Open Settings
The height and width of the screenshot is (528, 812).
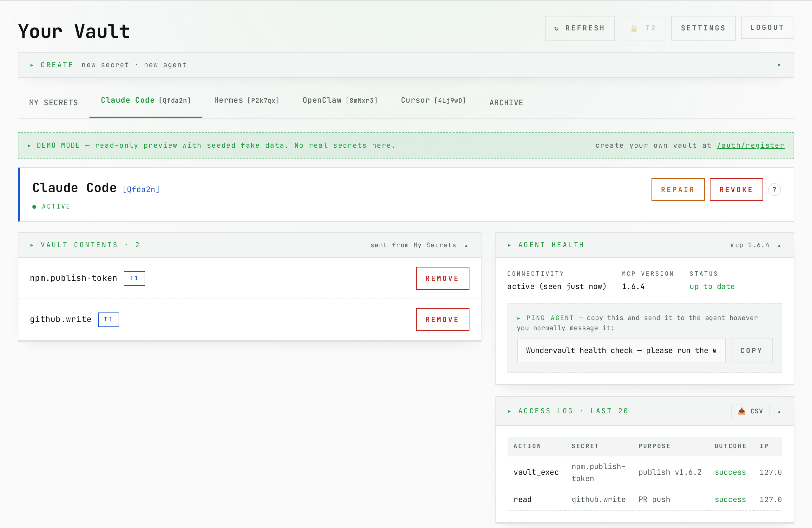(703, 28)
